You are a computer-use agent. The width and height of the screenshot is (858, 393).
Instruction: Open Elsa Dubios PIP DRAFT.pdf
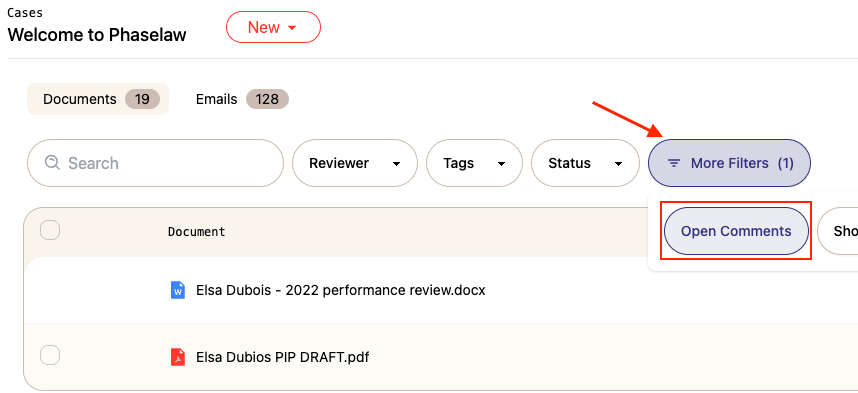(x=282, y=357)
